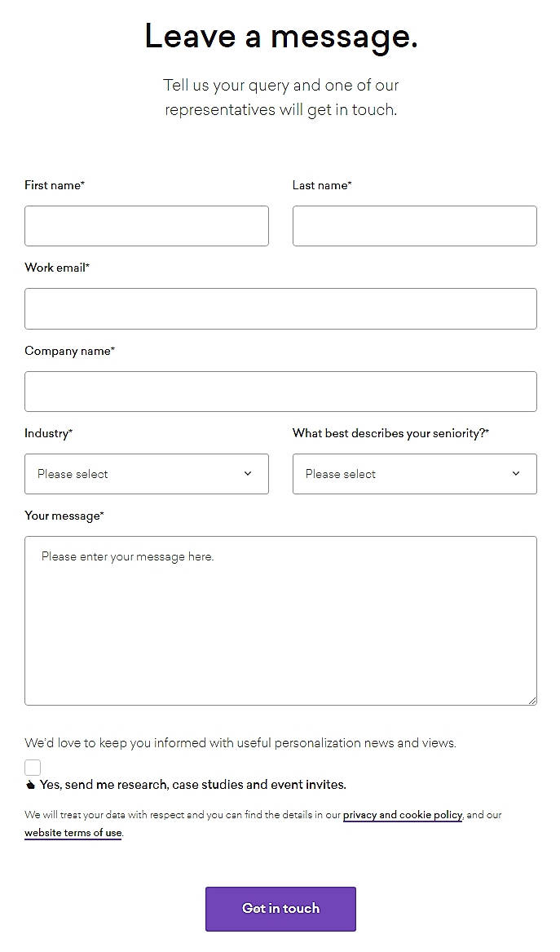
Task: Click the resize grip on the message box corner
Action: coord(532,700)
